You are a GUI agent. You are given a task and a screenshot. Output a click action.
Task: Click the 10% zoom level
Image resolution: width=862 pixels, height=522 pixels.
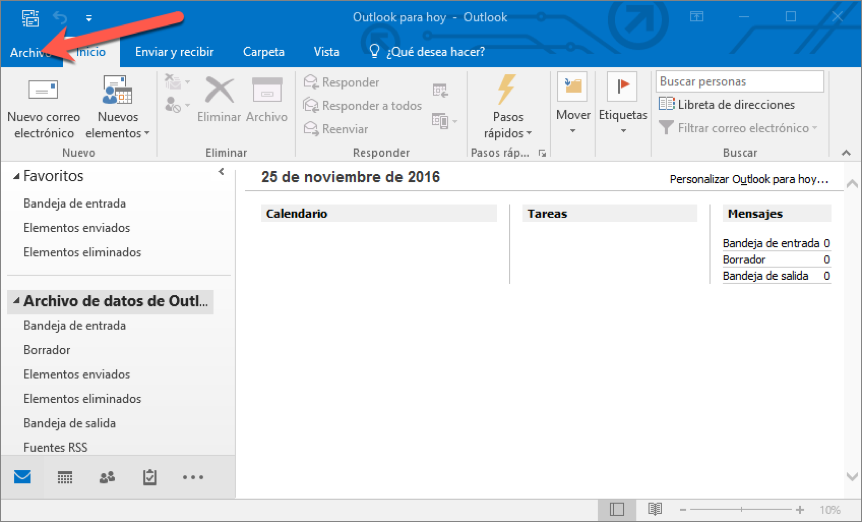830,510
